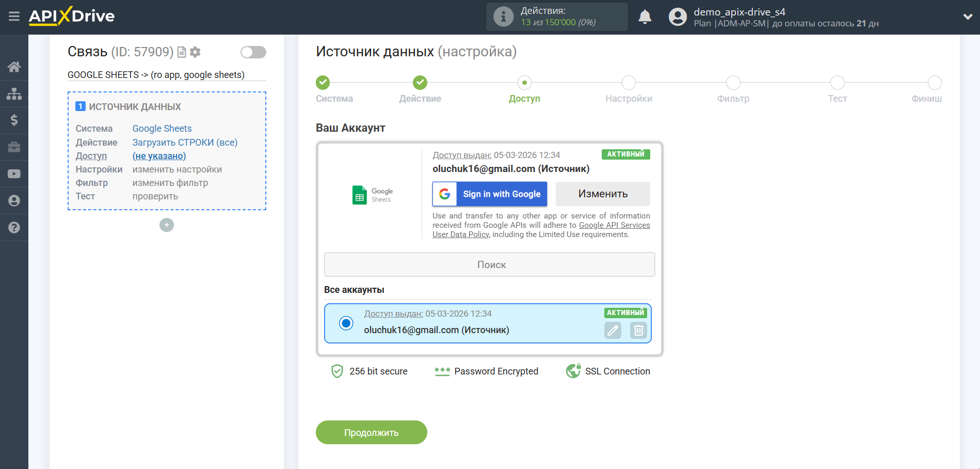The height and width of the screenshot is (469, 980).
Task: Click the 256 bit secure shield icon
Action: coord(337,371)
